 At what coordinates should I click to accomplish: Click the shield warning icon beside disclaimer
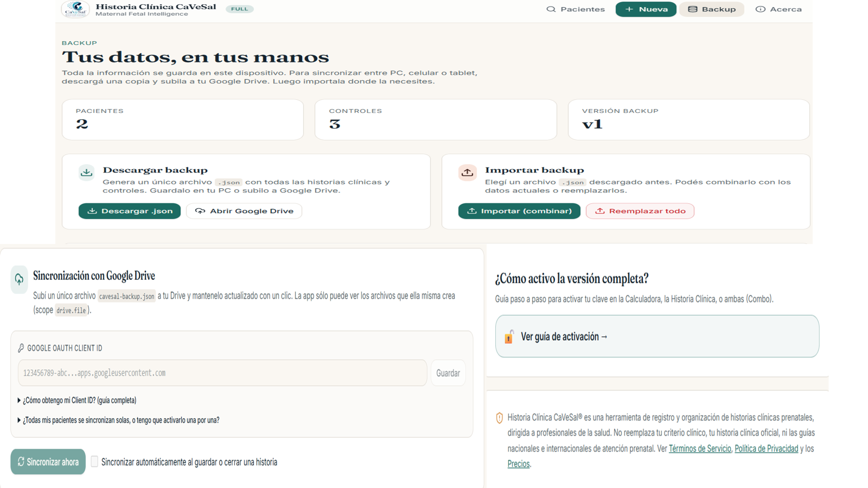click(x=500, y=418)
